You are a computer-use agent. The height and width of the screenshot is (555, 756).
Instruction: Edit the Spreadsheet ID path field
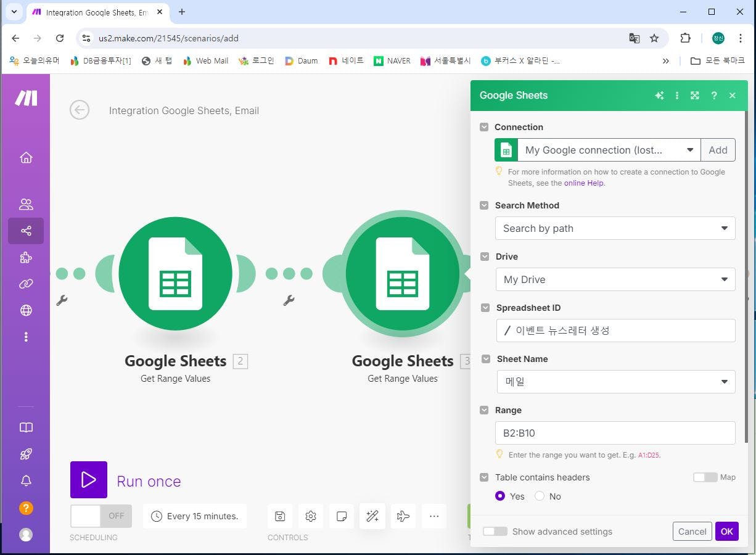pos(615,331)
